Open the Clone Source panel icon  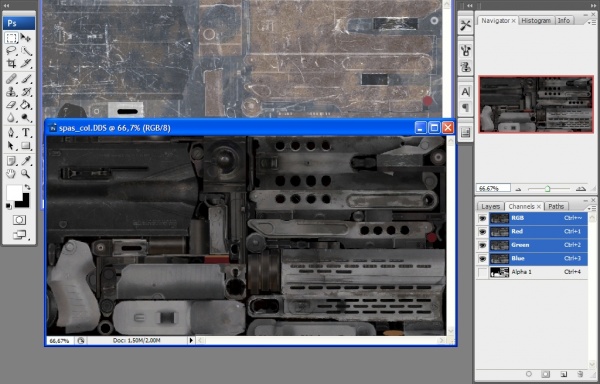(x=465, y=67)
